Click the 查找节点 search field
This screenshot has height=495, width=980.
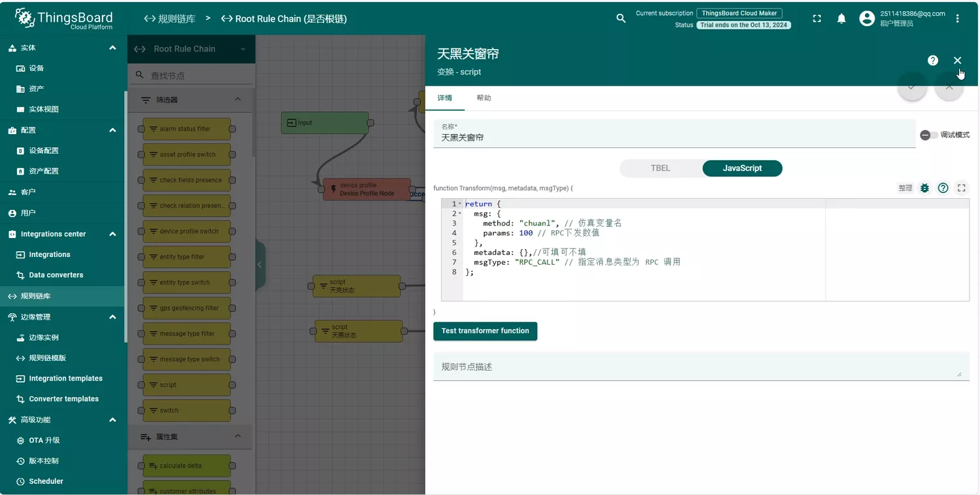[196, 76]
